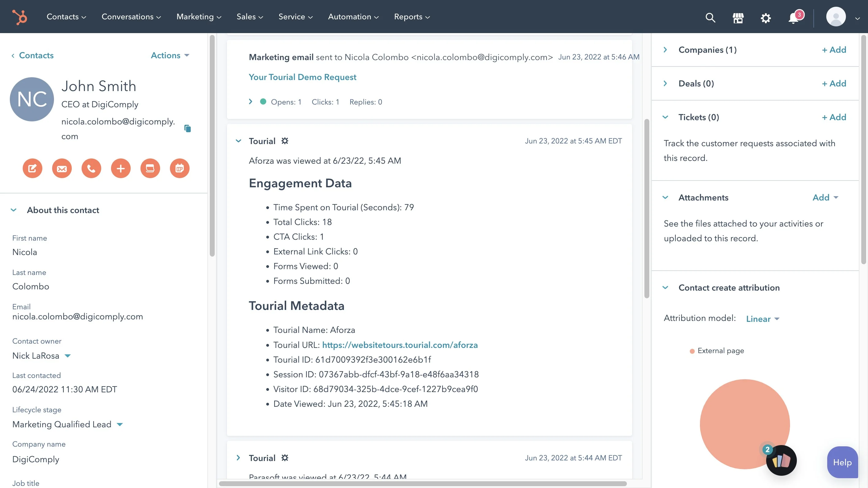Collapse Attachments section chevron
Viewport: 868px width, 488px height.
[665, 197]
